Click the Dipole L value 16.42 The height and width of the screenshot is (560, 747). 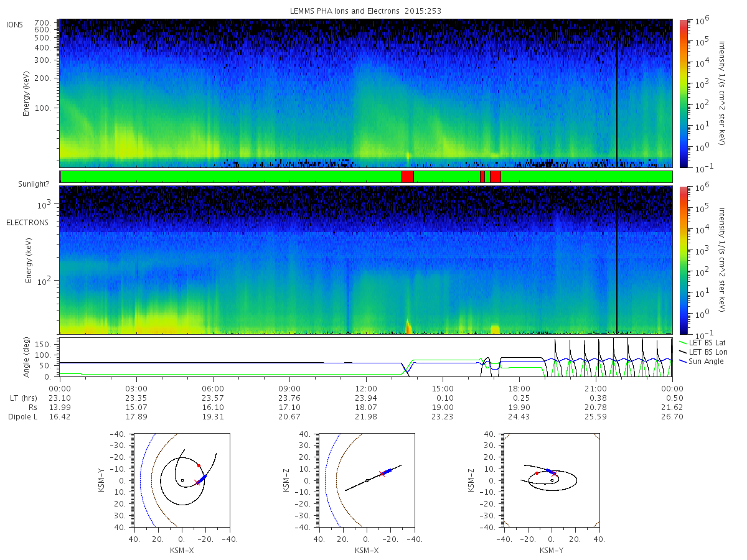click(60, 417)
